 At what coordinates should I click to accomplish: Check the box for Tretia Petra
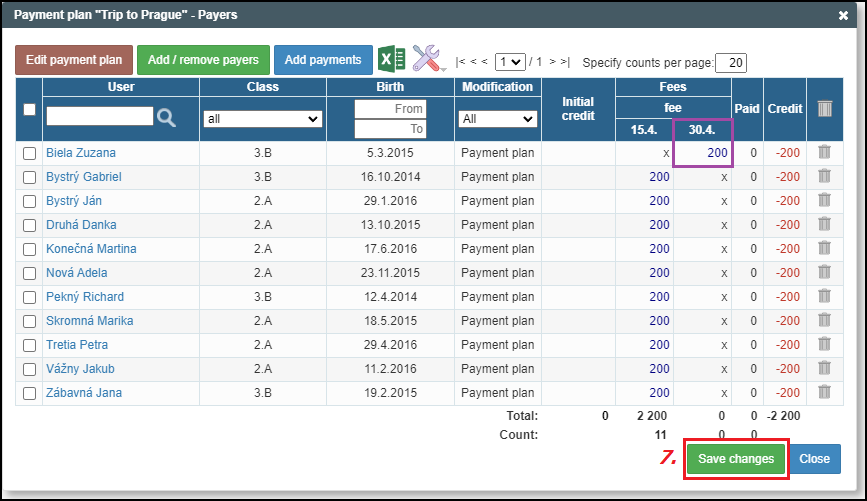[x=29, y=345]
